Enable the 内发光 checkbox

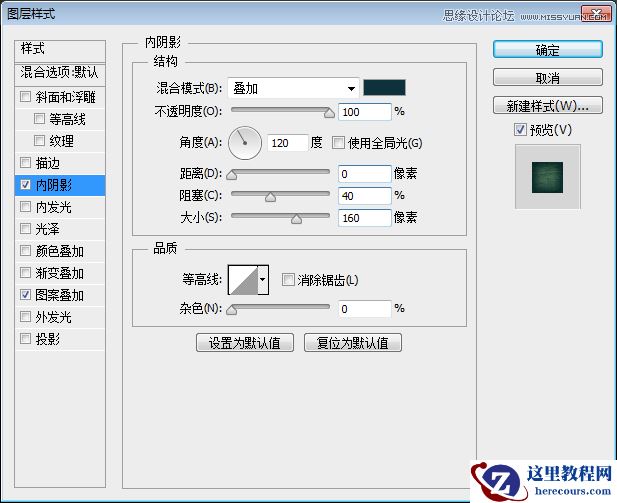click(25, 206)
